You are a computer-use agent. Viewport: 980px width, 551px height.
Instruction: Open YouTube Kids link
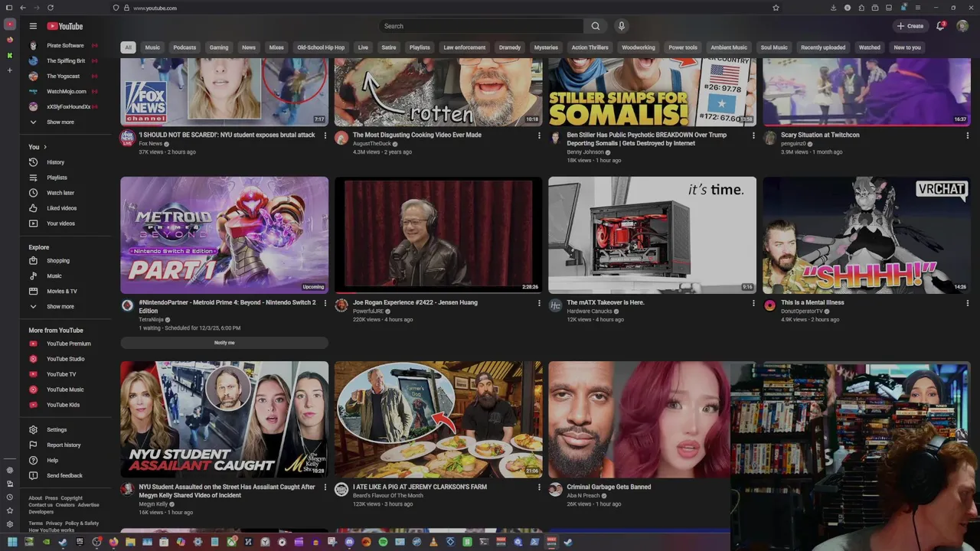(64, 405)
